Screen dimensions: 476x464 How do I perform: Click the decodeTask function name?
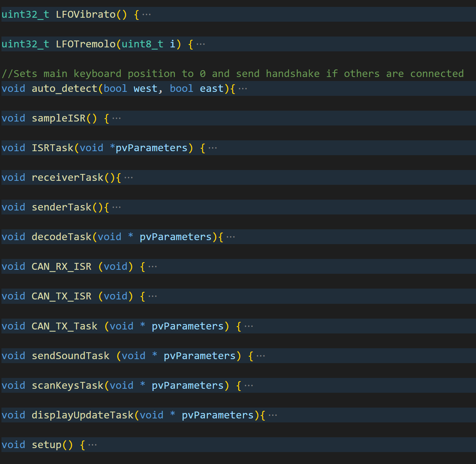61,237
